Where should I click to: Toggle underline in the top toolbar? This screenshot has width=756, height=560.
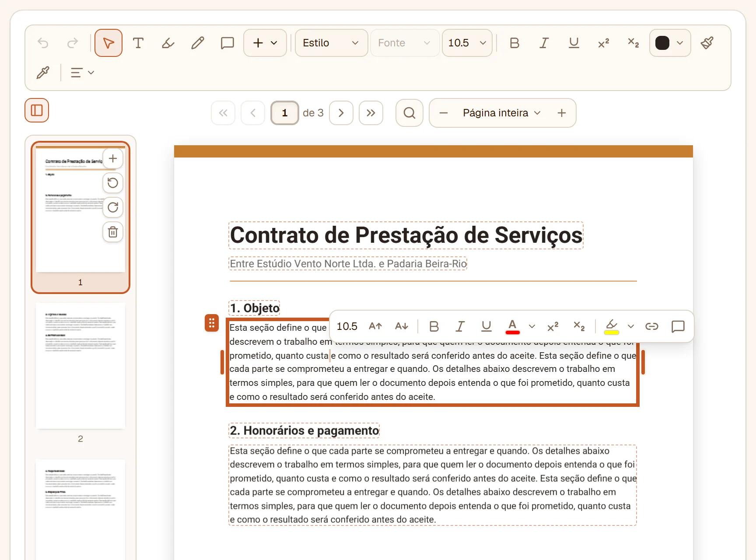(574, 43)
